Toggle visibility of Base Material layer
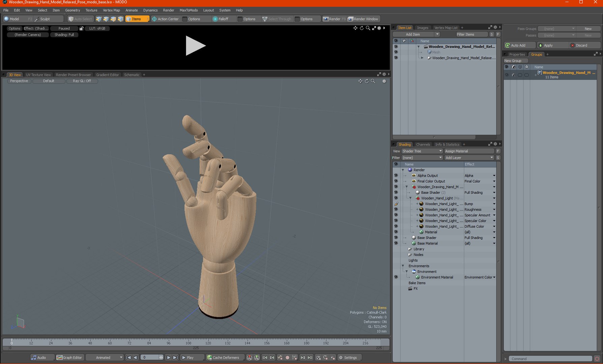This screenshot has width=603, height=364. click(x=396, y=243)
